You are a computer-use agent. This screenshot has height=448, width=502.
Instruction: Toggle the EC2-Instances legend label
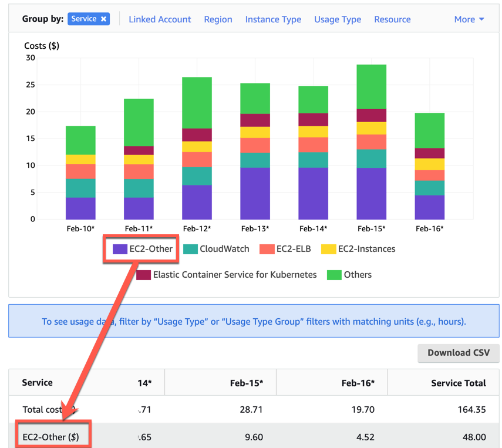366,249
